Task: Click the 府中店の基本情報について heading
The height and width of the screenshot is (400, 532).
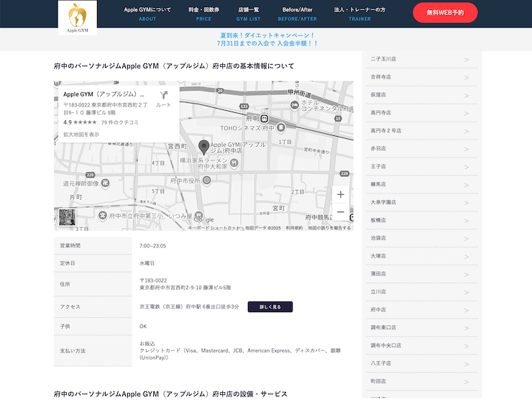Action: [174, 66]
